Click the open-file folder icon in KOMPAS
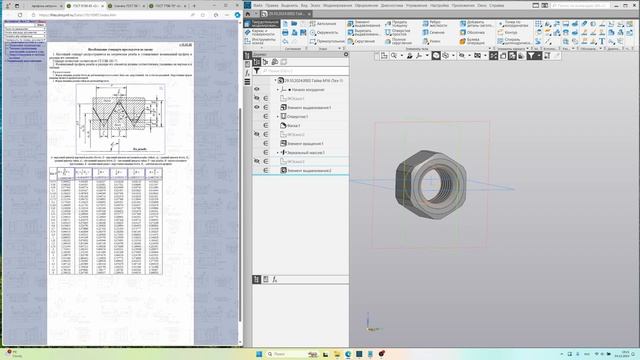Screen dimensions: 640x360 [294, 24]
